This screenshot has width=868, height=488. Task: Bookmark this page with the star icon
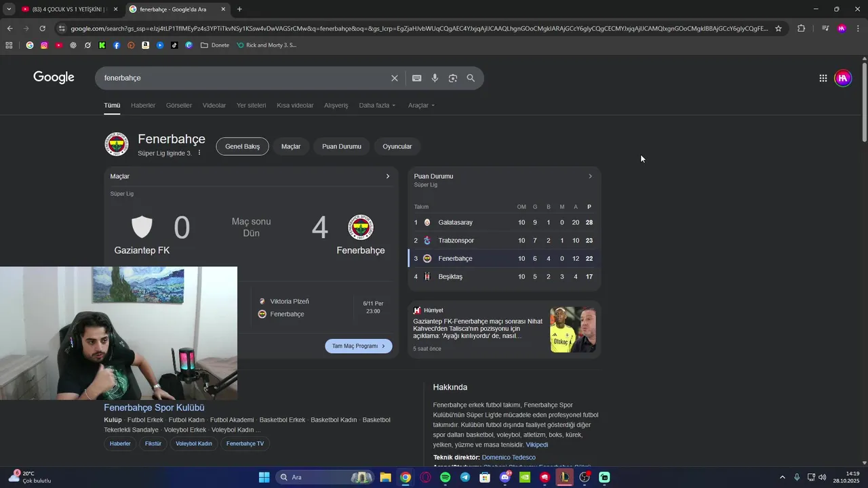click(778, 28)
